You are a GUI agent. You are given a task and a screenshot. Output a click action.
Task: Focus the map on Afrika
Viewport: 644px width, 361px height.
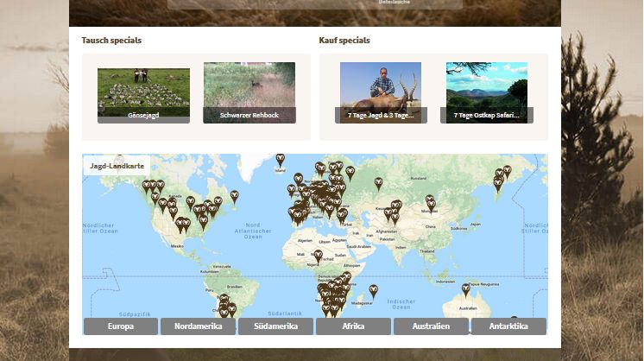[353, 326]
